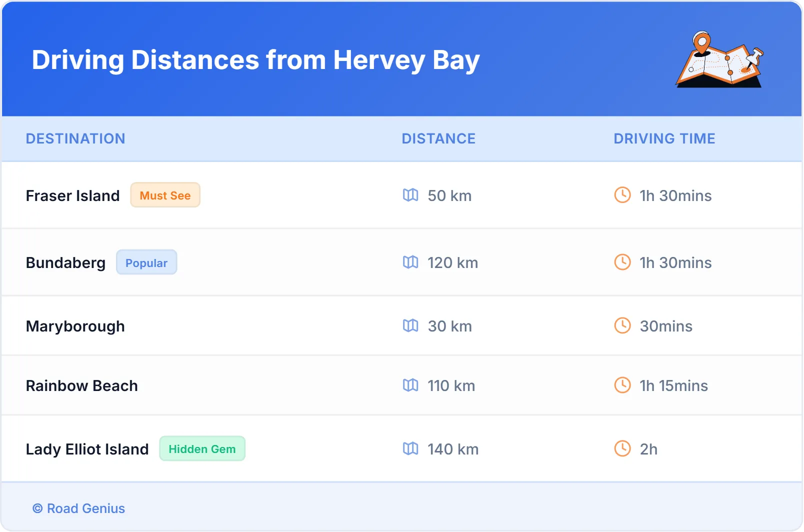Click the map icon beside 120 km
This screenshot has height=532, width=804.
(410, 262)
